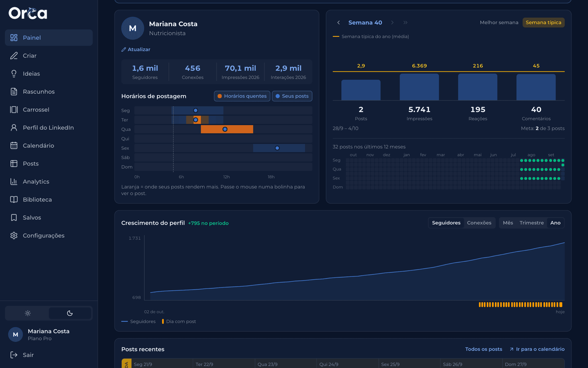
Task: Open Configurações gear icon
Action: pyautogui.click(x=14, y=236)
